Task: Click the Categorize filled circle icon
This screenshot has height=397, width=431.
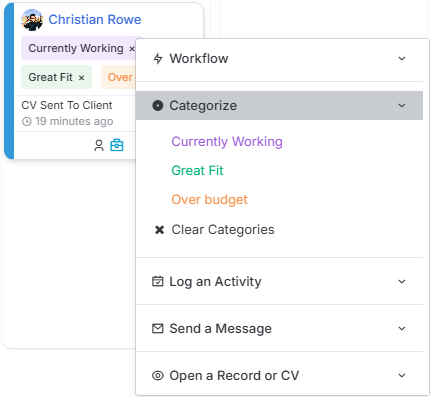Action: [158, 106]
